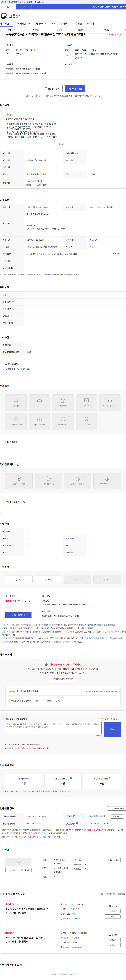The image size is (126, 980).
Task: Click the 빅데이터 추천 정보 info icon
Action: tap(21, 965)
